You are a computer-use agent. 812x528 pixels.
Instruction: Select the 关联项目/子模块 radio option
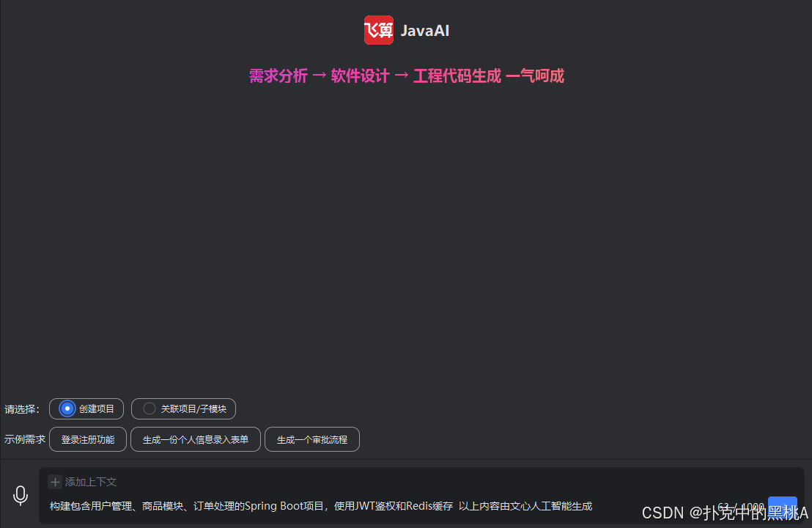coord(183,408)
